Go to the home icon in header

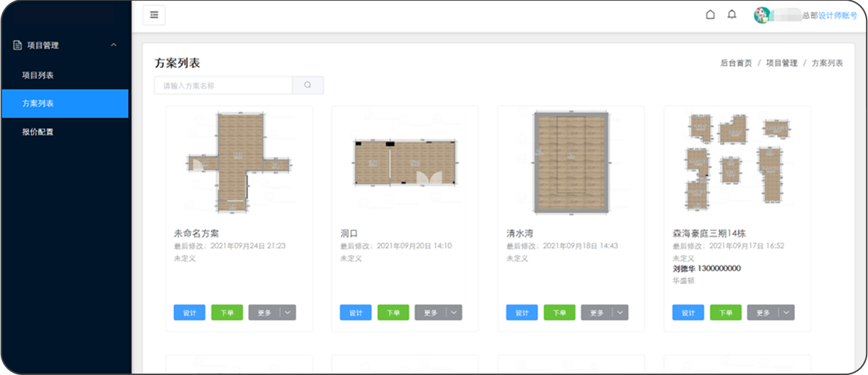pos(710,14)
